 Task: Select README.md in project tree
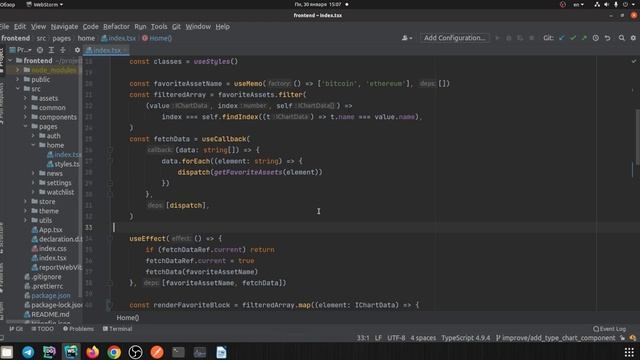click(x=47, y=314)
